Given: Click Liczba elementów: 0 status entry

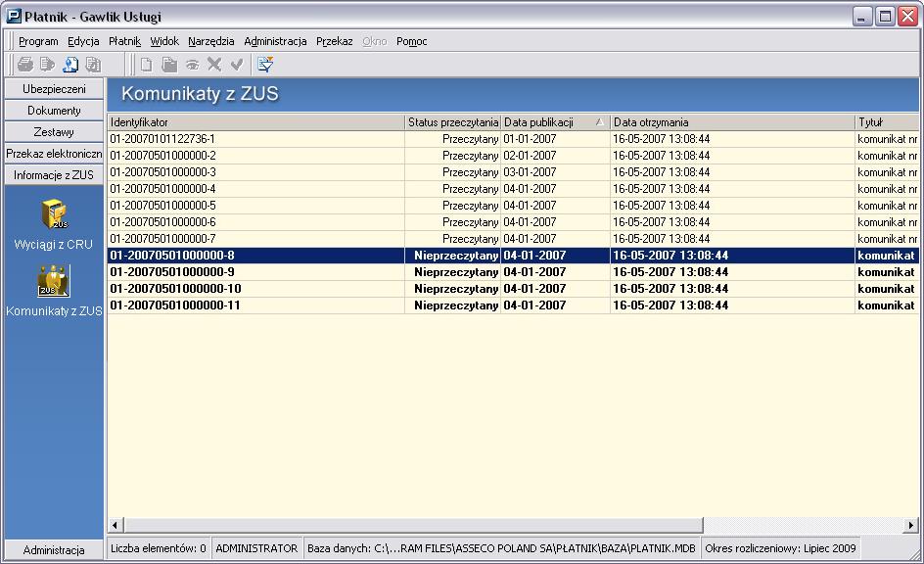Looking at the screenshot, I should (x=159, y=548).
